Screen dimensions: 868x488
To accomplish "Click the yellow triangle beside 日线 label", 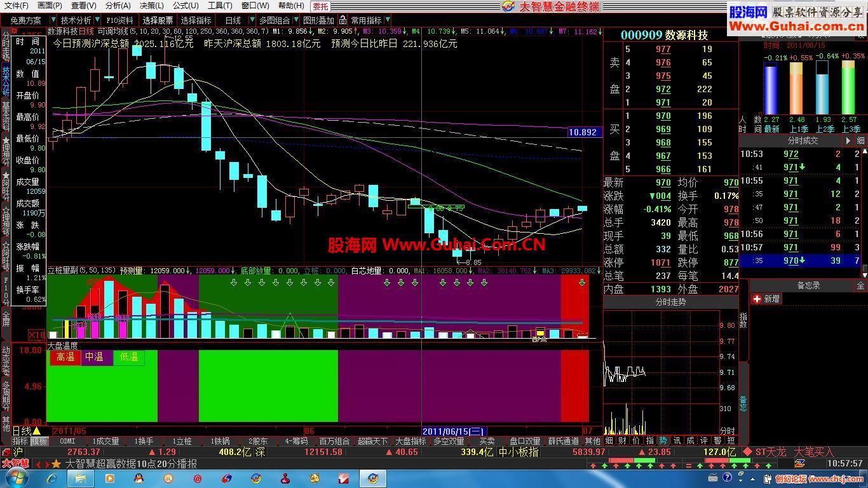I will coord(37,431).
